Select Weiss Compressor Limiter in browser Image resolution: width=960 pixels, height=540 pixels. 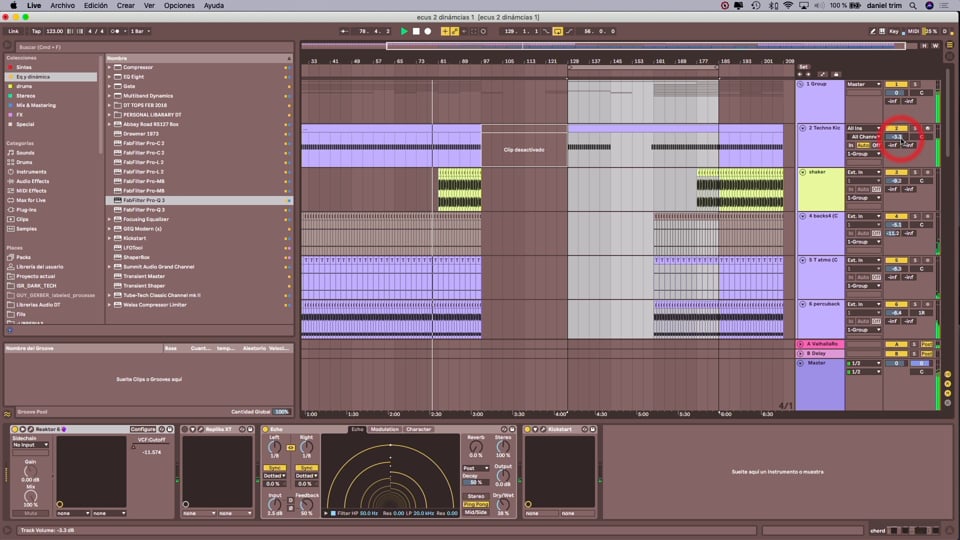click(x=154, y=305)
